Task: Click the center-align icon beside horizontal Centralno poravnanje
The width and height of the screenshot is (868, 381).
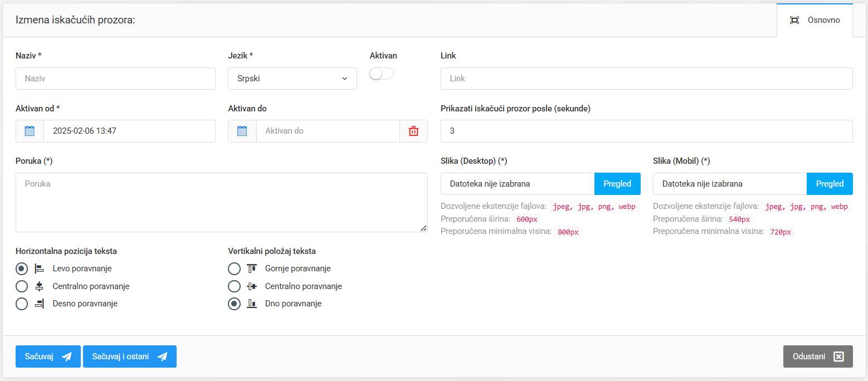Action: [x=39, y=286]
